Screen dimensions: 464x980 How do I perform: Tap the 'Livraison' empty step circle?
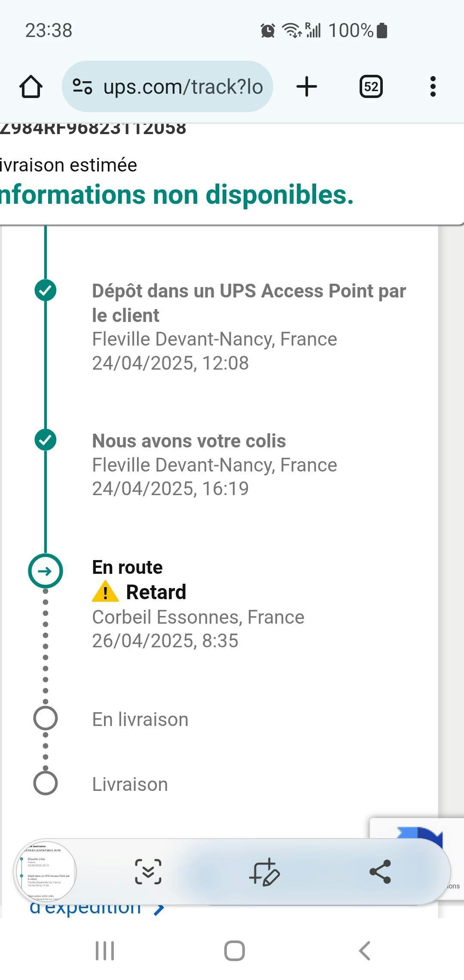[45, 783]
